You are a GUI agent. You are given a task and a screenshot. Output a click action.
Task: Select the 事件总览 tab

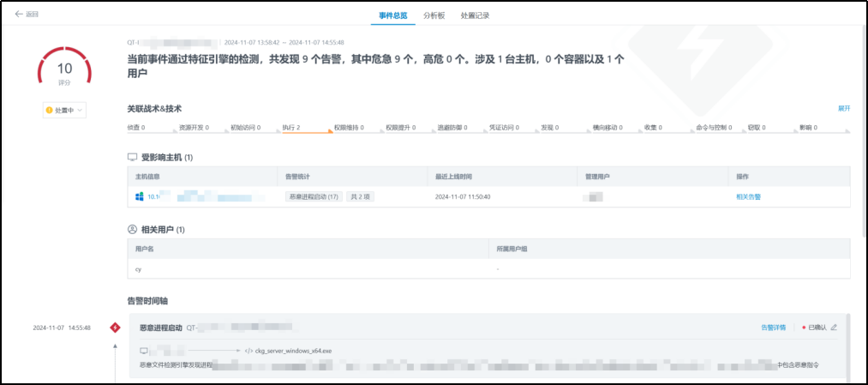[393, 15]
